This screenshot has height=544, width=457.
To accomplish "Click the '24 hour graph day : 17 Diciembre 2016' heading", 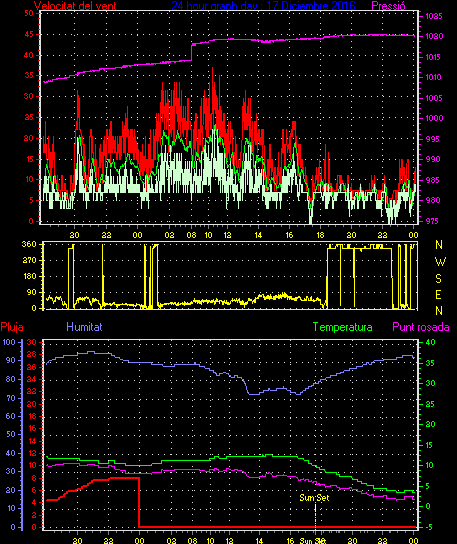I will tap(263, 6).
